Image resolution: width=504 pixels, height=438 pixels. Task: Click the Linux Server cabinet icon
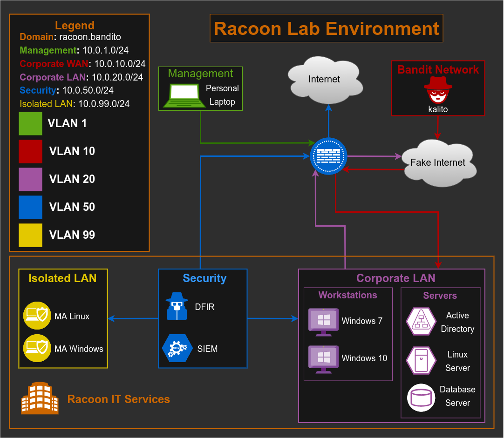coord(421,360)
